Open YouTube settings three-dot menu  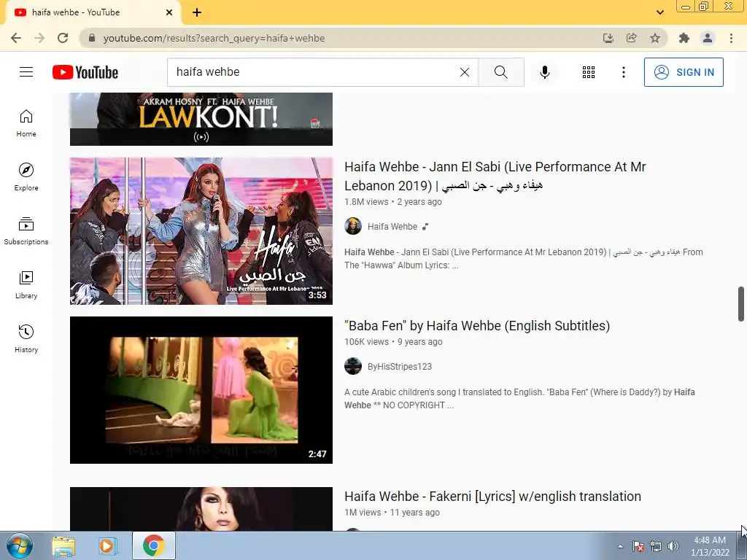[x=623, y=72]
